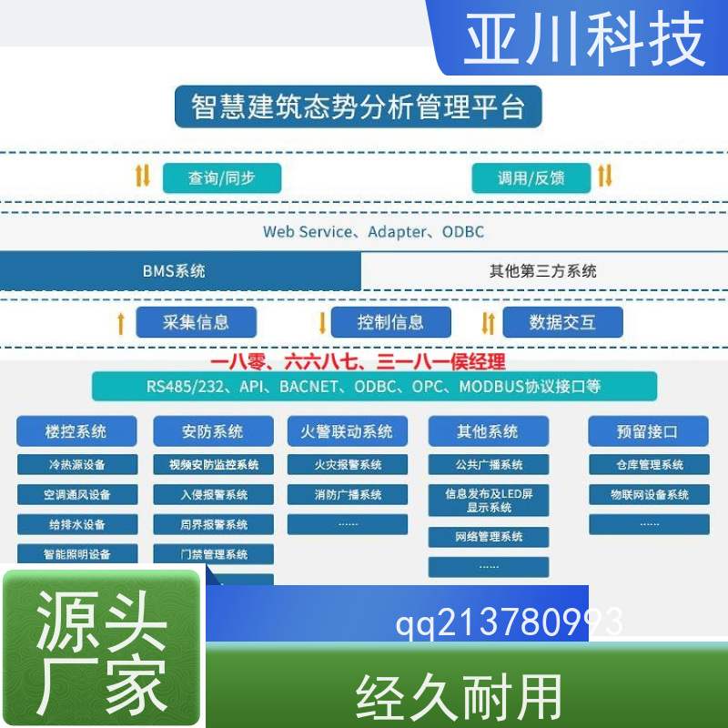The width and height of the screenshot is (728, 728).
Task: Click the ellipsis box under 消防广播系统
Action: (348, 524)
